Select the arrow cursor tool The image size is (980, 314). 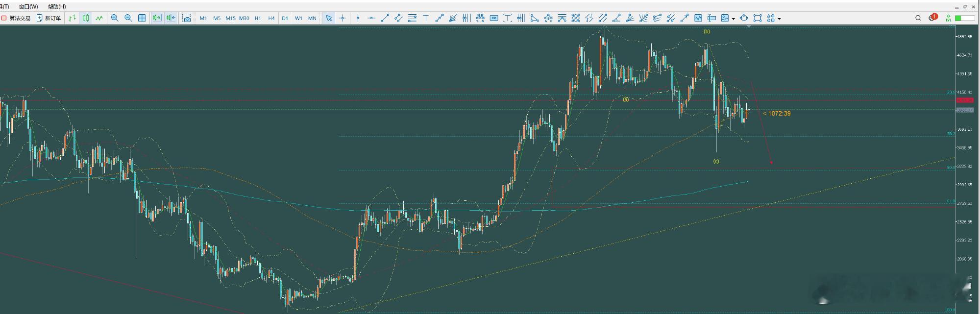(329, 18)
